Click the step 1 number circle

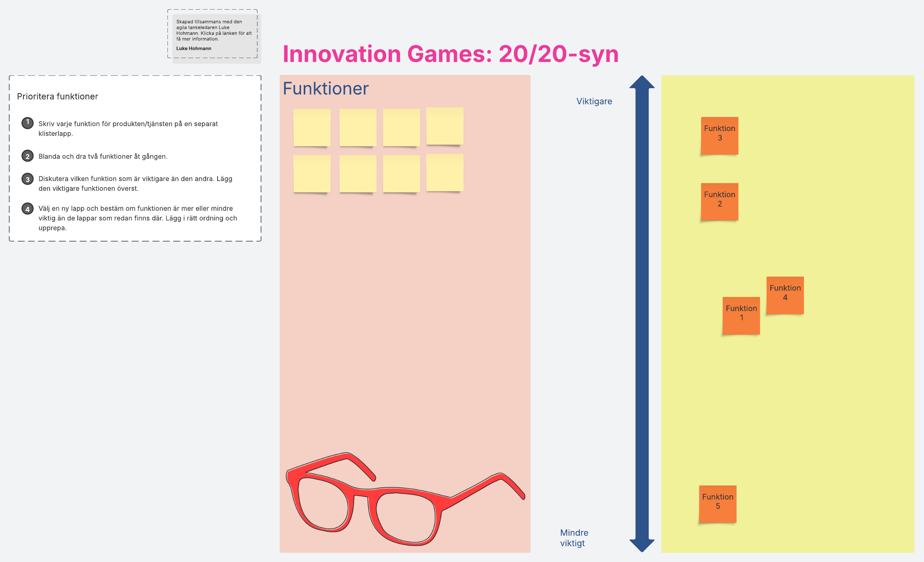pyautogui.click(x=27, y=123)
